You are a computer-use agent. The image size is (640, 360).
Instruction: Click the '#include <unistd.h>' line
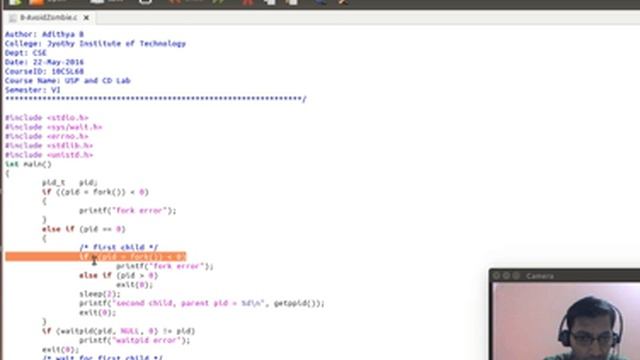pos(49,155)
